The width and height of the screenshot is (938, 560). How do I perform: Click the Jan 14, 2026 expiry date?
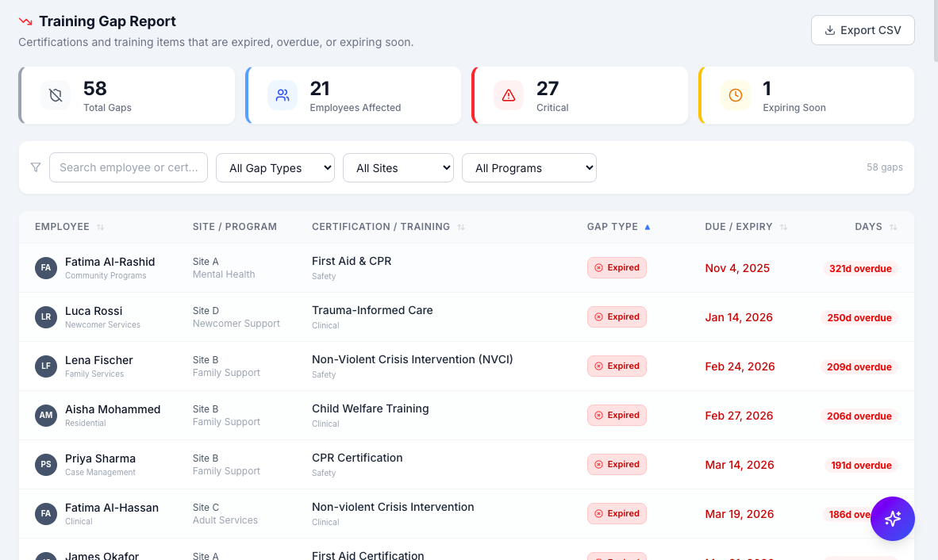tap(739, 317)
